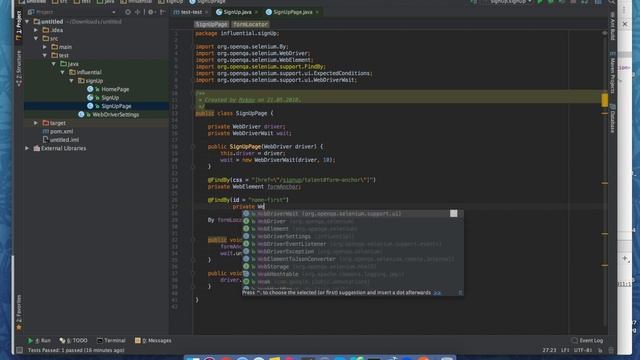Click the collapse all icon in Project panel
The image size is (640, 360).
(138, 12)
